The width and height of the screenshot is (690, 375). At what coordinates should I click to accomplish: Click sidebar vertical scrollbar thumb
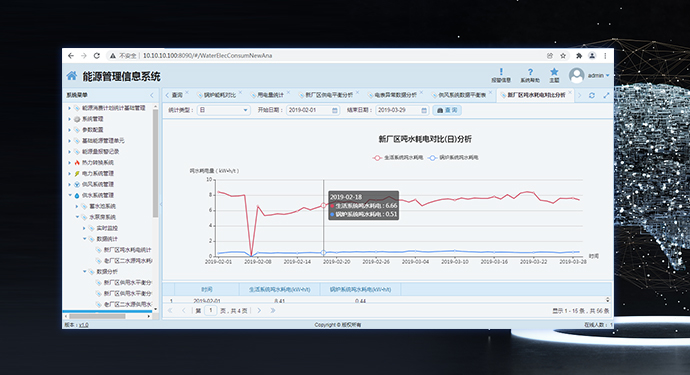pos(155,163)
